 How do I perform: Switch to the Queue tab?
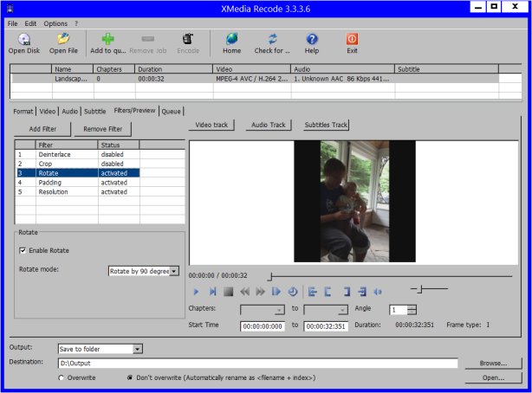point(171,112)
